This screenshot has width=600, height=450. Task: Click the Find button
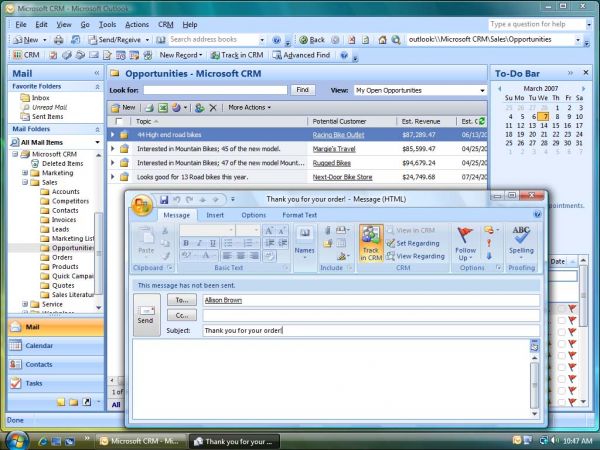(302, 90)
